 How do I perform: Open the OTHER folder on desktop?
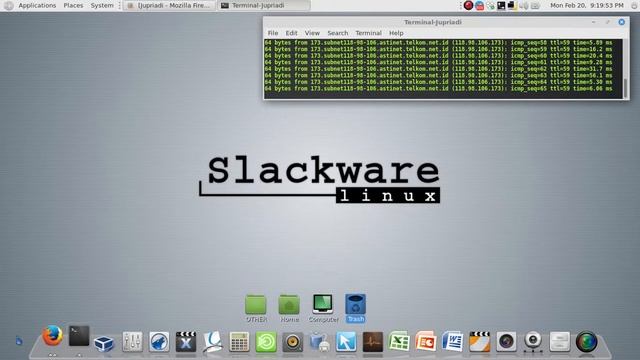click(256, 309)
